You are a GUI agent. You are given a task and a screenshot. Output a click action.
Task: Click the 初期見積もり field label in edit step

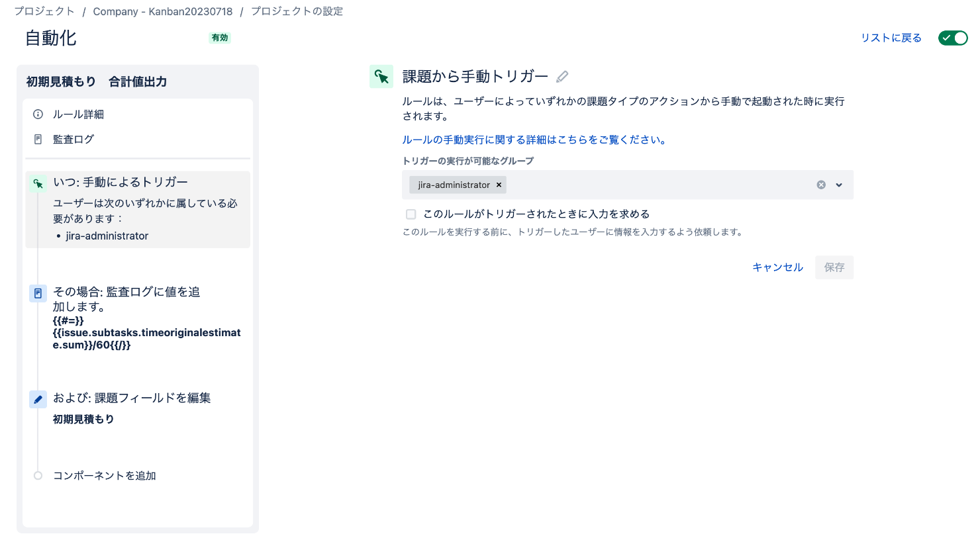pyautogui.click(x=83, y=419)
